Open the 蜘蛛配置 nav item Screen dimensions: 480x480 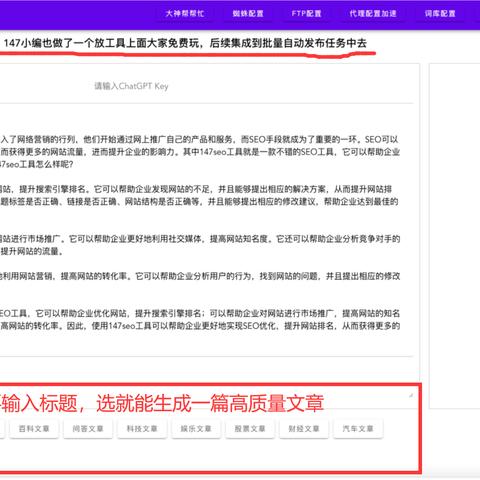pos(248,14)
